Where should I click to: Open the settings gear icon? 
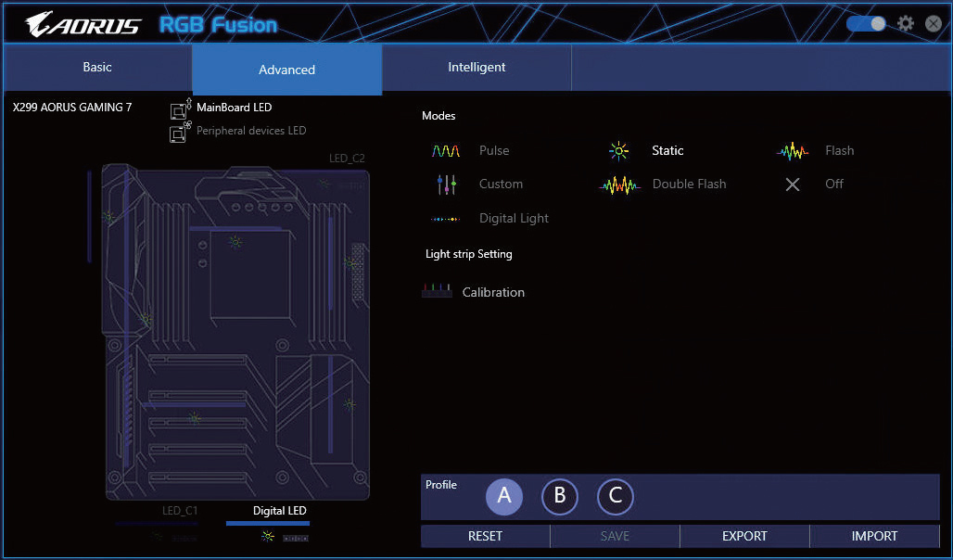click(x=906, y=24)
